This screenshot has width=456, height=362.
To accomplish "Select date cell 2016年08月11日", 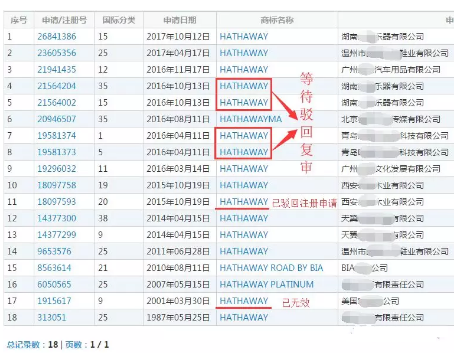I will 178,119.
